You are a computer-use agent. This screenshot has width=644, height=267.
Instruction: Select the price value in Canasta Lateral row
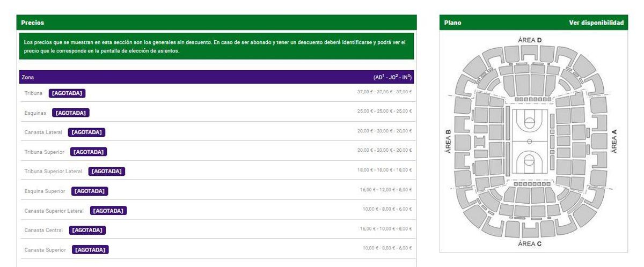point(385,131)
